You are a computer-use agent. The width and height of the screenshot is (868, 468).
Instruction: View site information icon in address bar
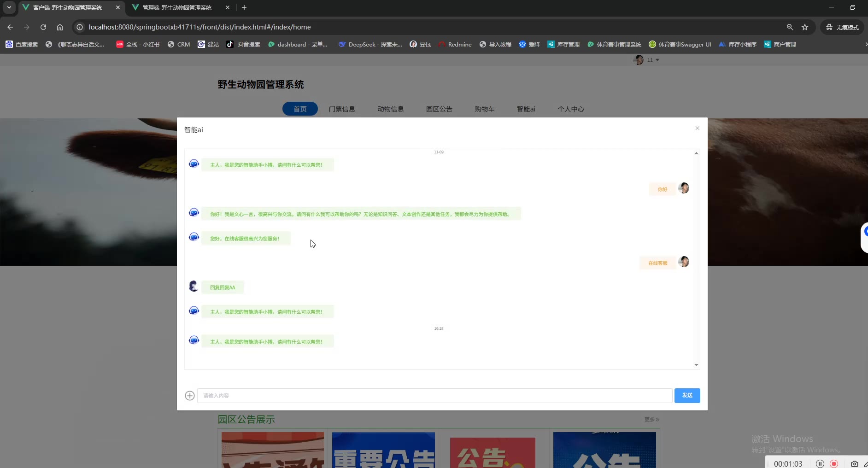[x=80, y=27]
